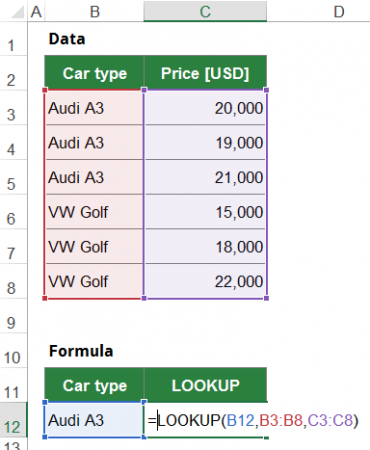Image resolution: width=370 pixels, height=450 pixels.
Task: Select row 12 header
Action: point(13,420)
